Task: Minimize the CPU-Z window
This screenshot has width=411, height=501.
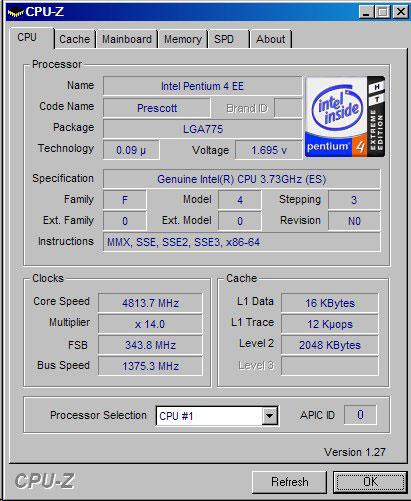Action: tap(366, 12)
